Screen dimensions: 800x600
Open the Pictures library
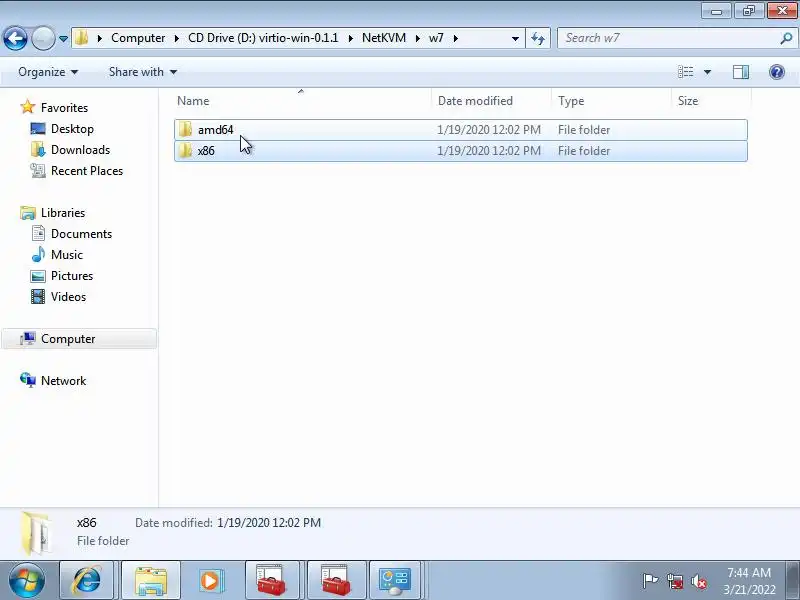(x=72, y=276)
